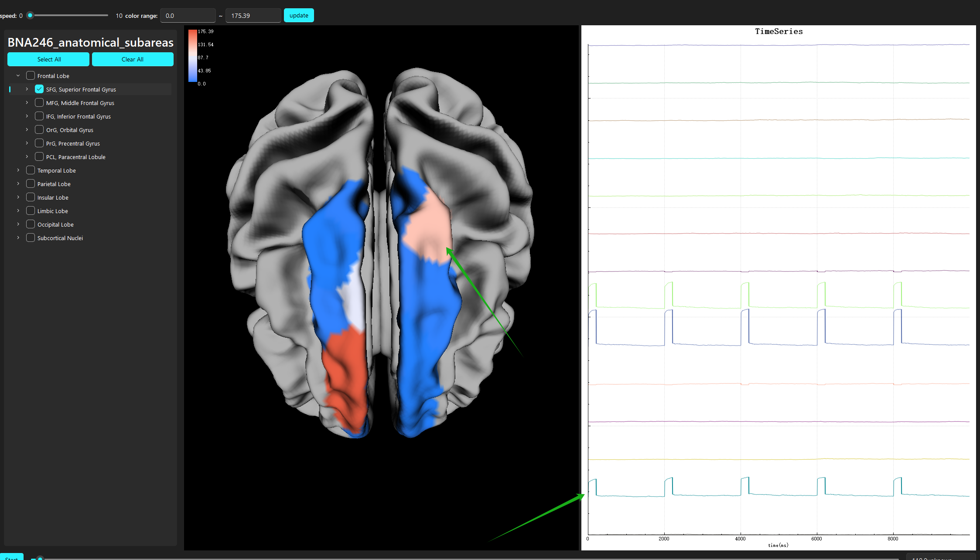
Task: Expand the SFG, Superior Frontal Gyrus node
Action: [x=27, y=89]
